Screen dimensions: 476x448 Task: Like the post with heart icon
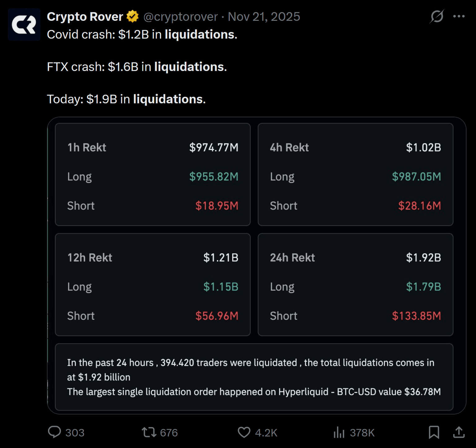pyautogui.click(x=244, y=432)
